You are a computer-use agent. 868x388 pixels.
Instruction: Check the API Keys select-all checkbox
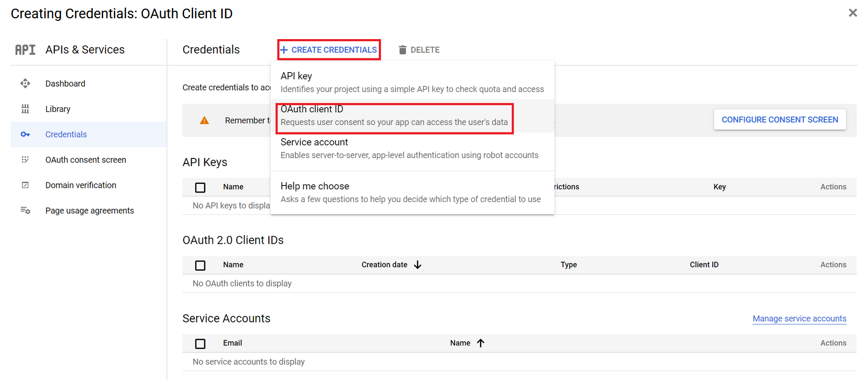tap(200, 187)
